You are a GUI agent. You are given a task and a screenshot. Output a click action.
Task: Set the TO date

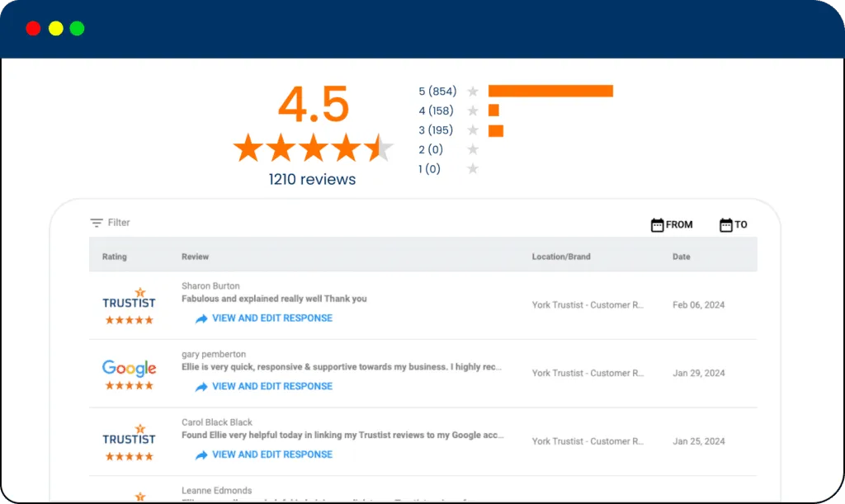click(741, 224)
